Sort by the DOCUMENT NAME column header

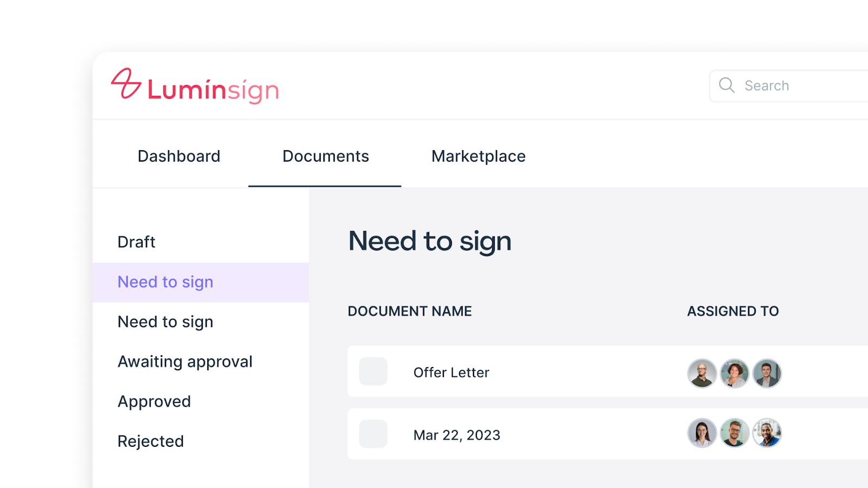410,311
